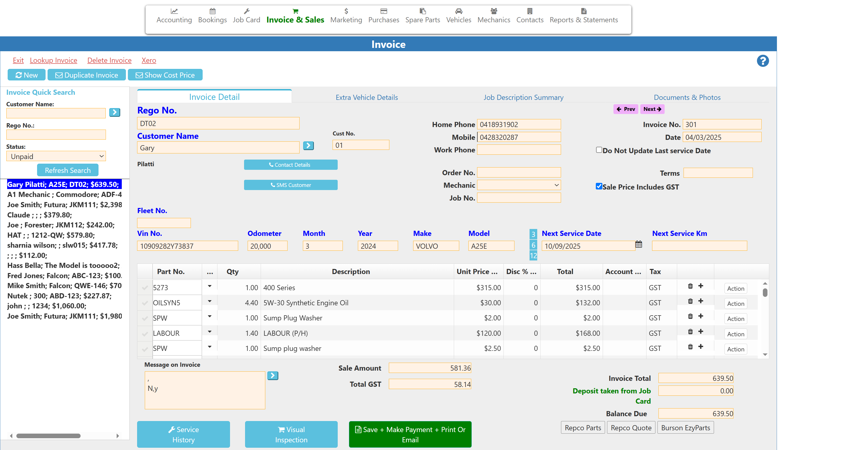Image resolution: width=868 pixels, height=450 pixels.
Task: Switch to Extra Vehicle Details tab
Action: [367, 97]
